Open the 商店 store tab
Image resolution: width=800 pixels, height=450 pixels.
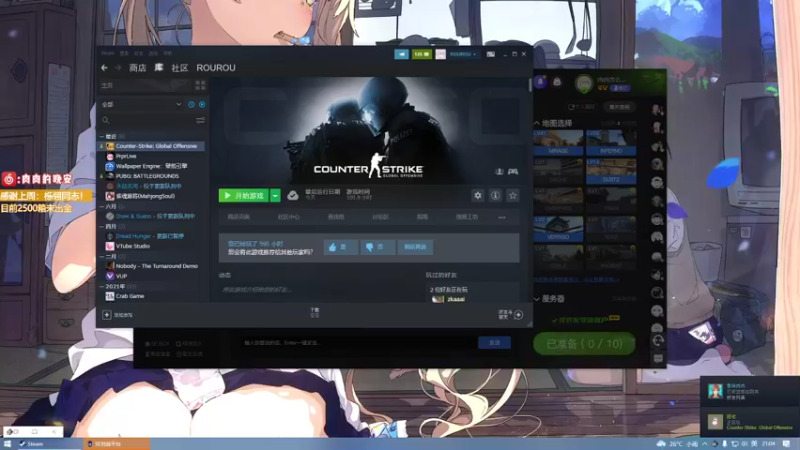point(138,68)
